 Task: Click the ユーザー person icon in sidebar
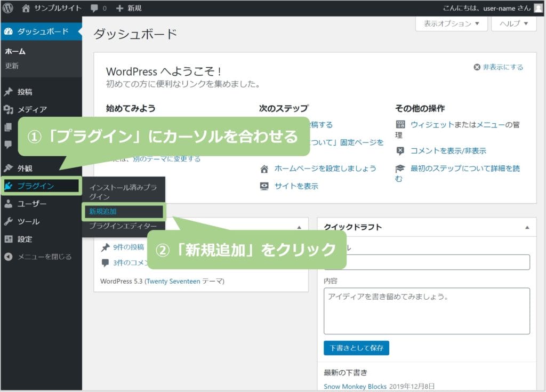pyautogui.click(x=9, y=204)
